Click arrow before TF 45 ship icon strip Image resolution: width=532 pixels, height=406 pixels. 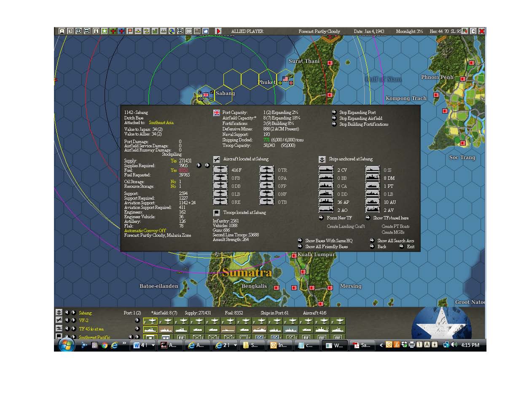click(137, 329)
